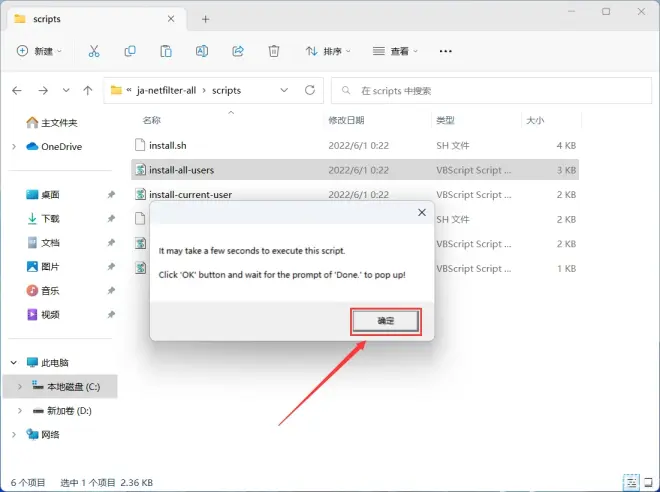Open 图片 pictures in sidebar
This screenshot has width=660, height=492.
43,266
